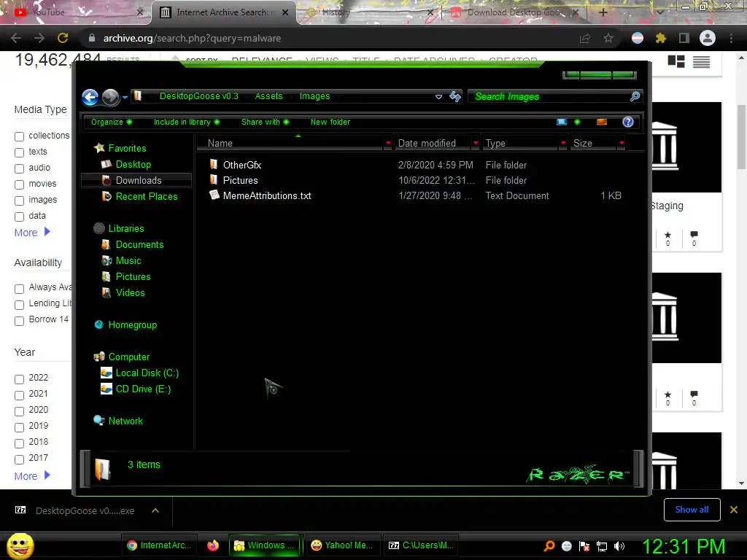Image resolution: width=747 pixels, height=560 pixels.
Task: Check the Always Available box
Action: tap(19, 289)
